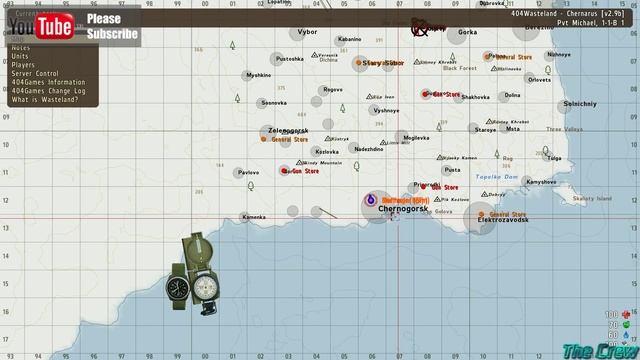Click the Orlovets village label

click(539, 80)
